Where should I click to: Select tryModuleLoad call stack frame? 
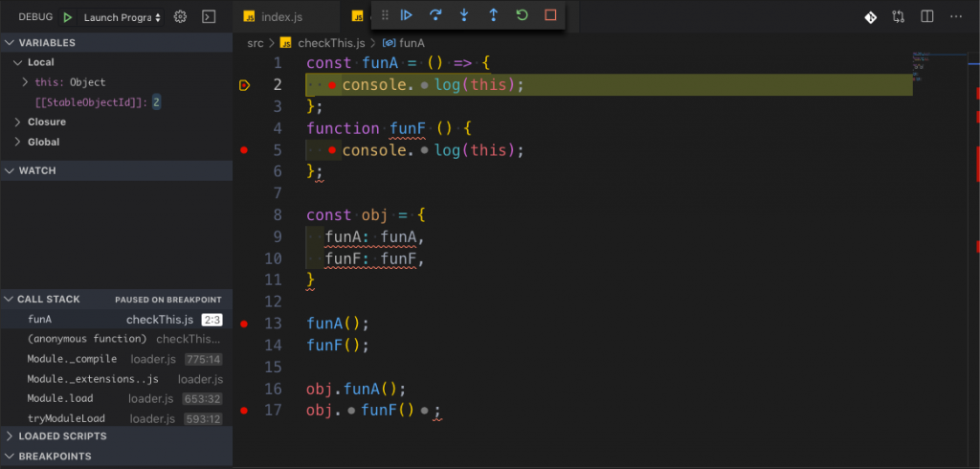tap(116, 418)
